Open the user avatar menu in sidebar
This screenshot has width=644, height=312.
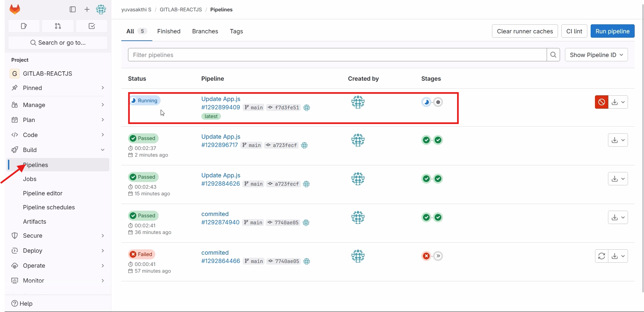coord(101,9)
